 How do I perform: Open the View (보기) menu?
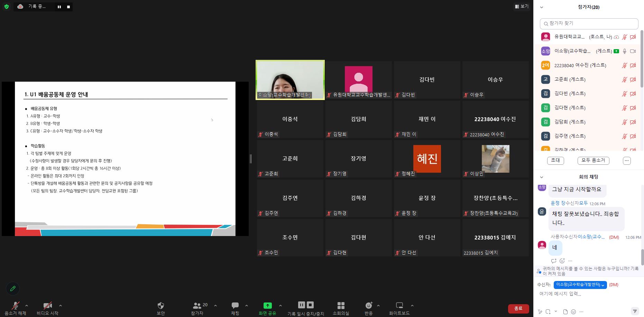[522, 6]
